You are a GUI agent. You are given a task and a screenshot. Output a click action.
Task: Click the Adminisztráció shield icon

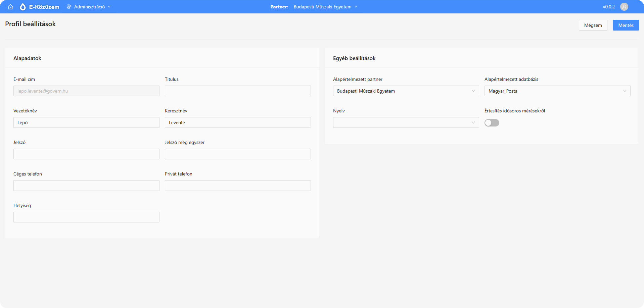point(69,7)
